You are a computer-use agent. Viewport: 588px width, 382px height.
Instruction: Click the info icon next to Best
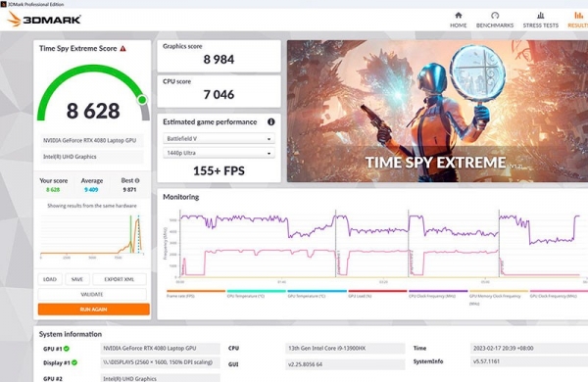(x=137, y=180)
